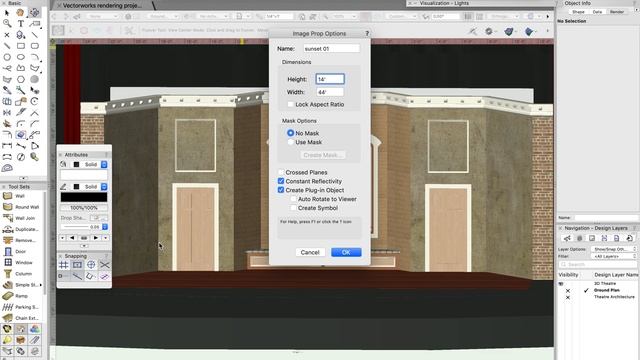The image size is (640, 360).
Task: Select the Use Mask radio button
Action: tap(290, 142)
